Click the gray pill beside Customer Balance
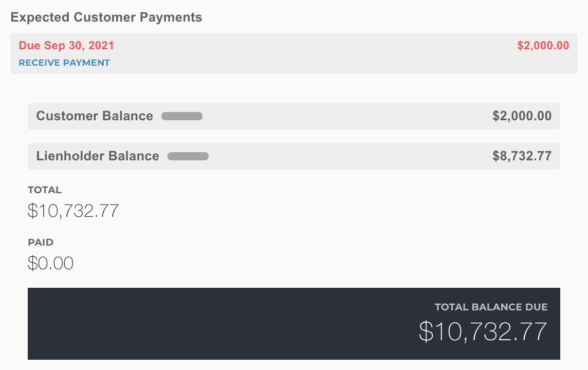The image size is (588, 370). 182,116
